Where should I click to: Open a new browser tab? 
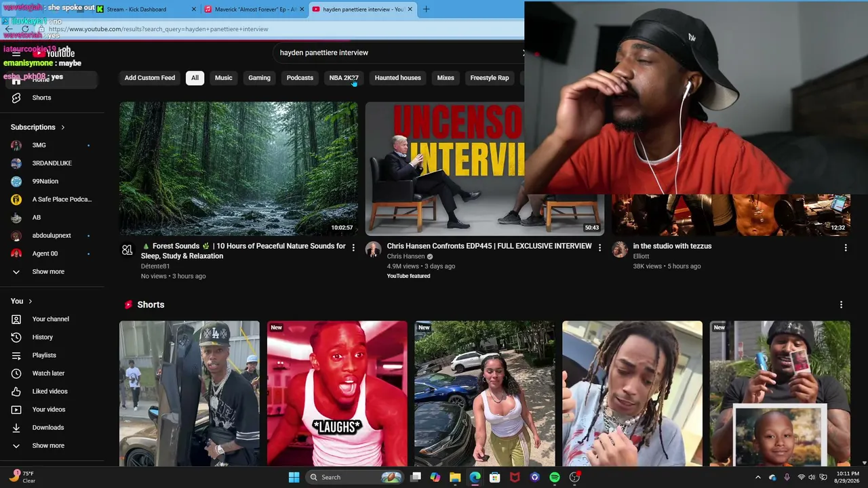coord(426,9)
